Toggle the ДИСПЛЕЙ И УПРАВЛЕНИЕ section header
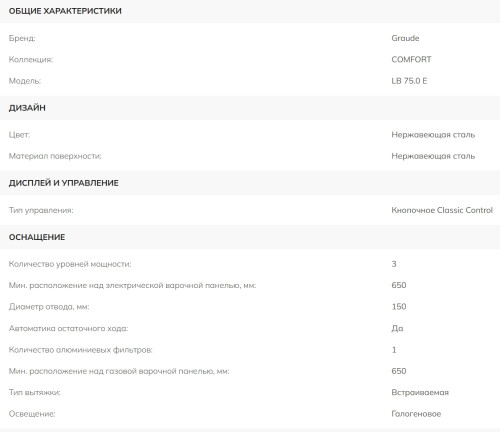Viewport: 500px width, 432px height. coord(250,183)
